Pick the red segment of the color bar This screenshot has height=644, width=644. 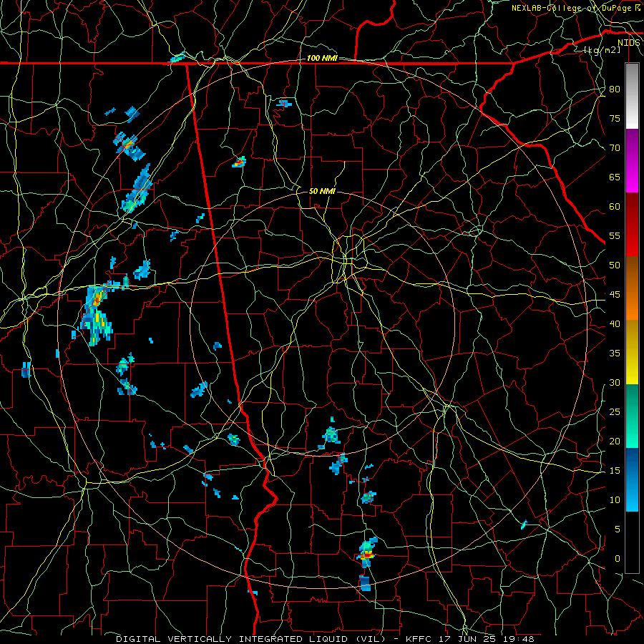(632, 224)
